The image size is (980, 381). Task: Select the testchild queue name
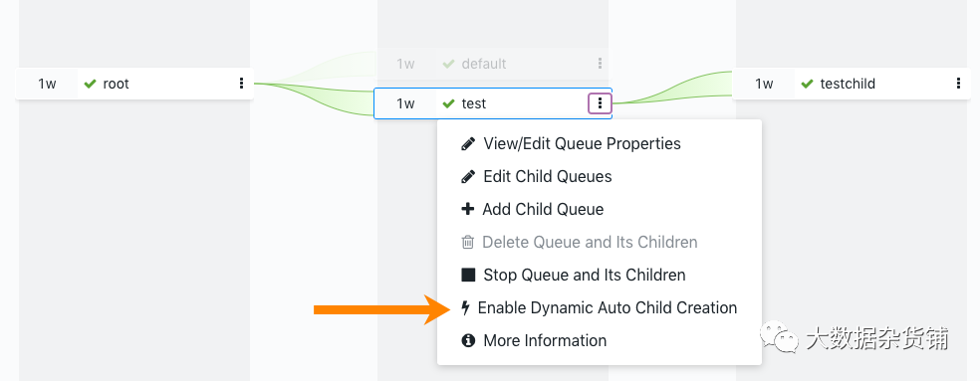tap(848, 84)
